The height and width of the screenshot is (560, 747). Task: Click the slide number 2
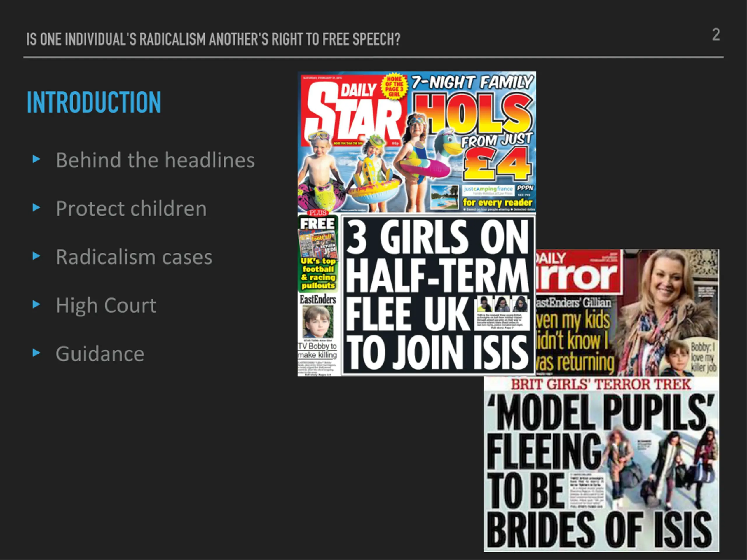[x=715, y=35]
